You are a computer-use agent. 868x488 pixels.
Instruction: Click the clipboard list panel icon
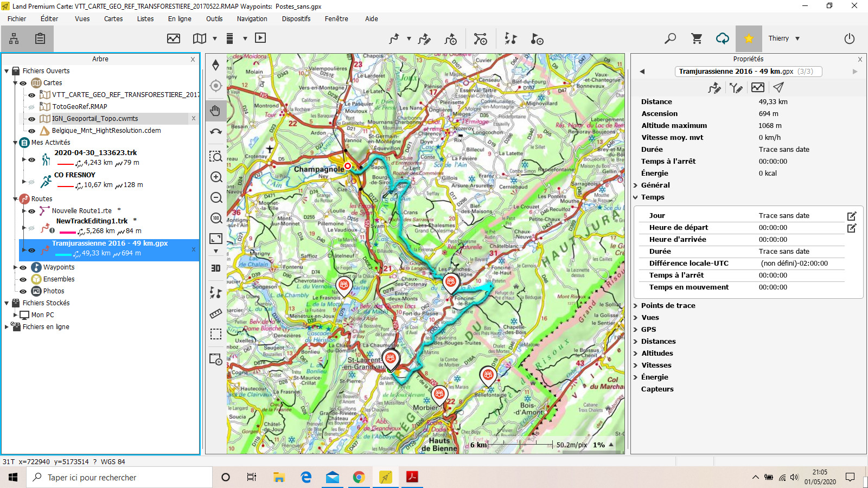point(40,38)
